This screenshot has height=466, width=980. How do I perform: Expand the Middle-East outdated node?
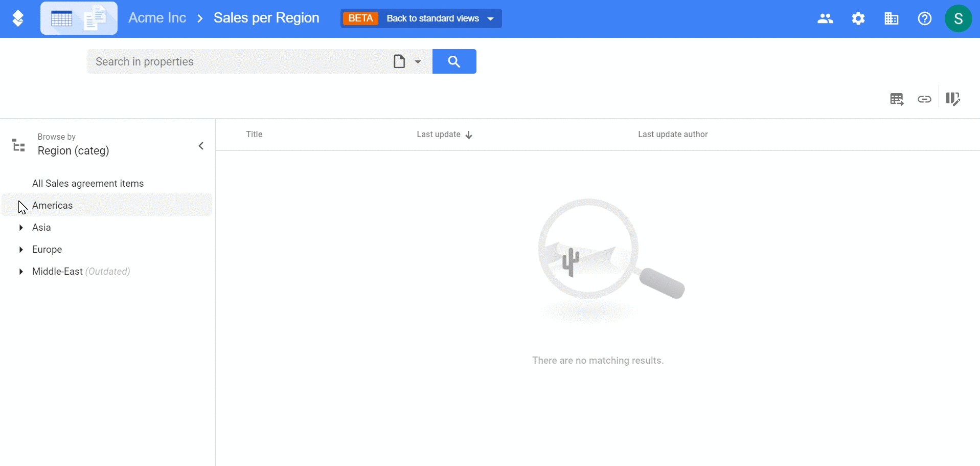click(x=21, y=272)
